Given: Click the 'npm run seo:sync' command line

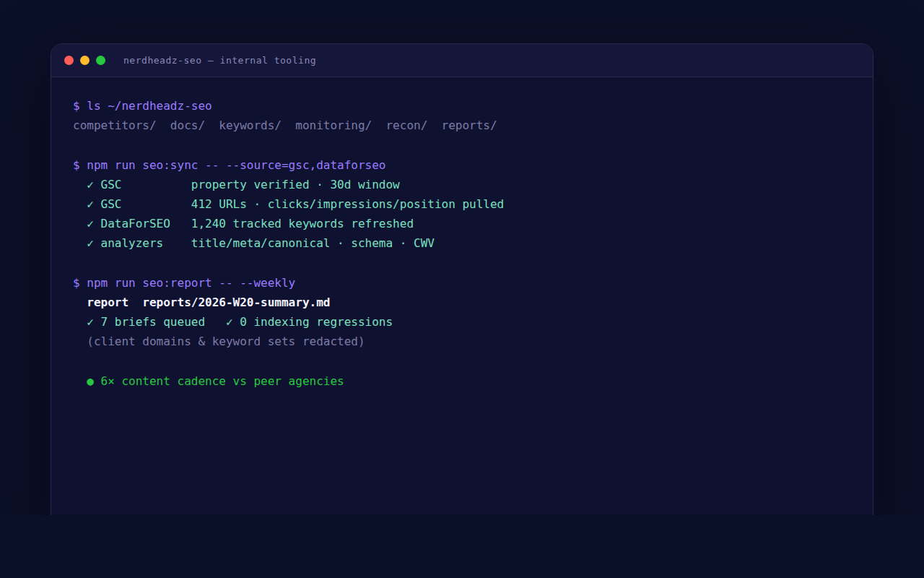Looking at the screenshot, I should [x=230, y=165].
